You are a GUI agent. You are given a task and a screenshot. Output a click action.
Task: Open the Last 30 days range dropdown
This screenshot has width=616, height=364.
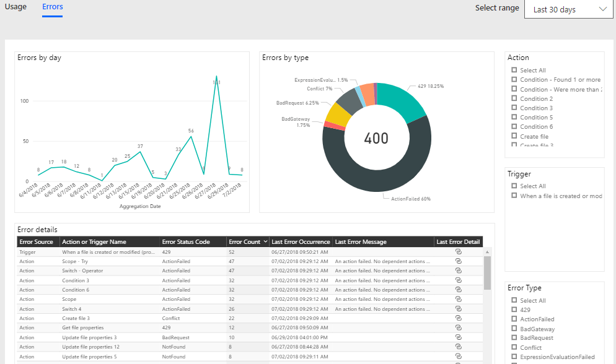(x=568, y=9)
